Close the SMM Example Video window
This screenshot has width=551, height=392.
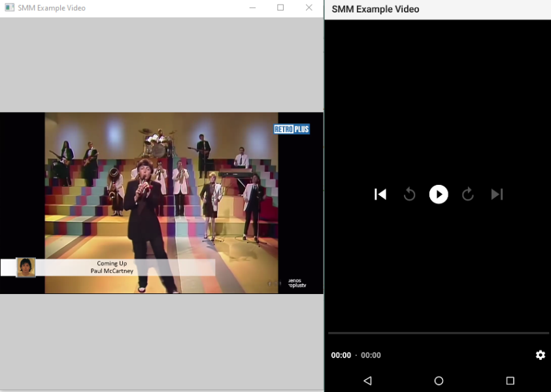[309, 8]
